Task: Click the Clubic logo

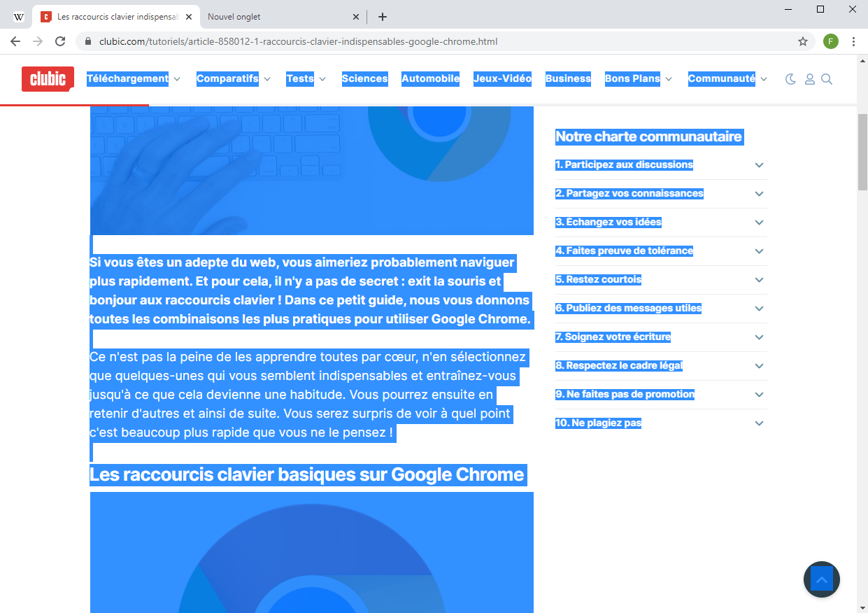Action: click(48, 79)
